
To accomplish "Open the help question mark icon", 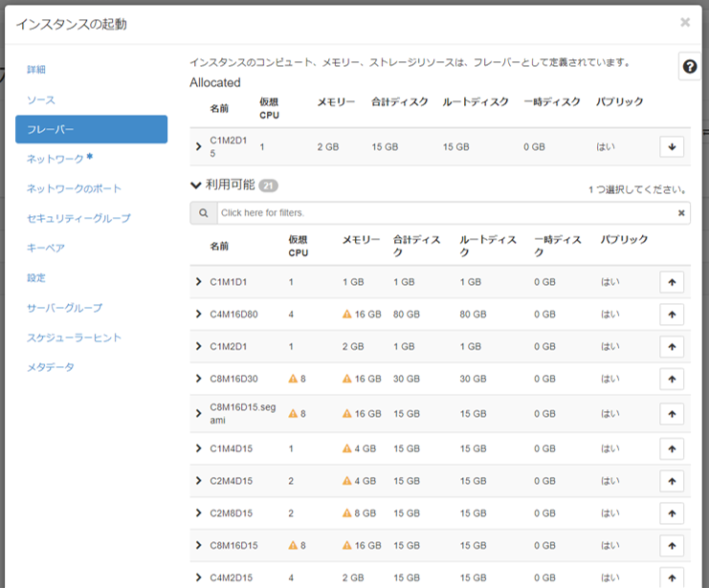I will [x=690, y=67].
